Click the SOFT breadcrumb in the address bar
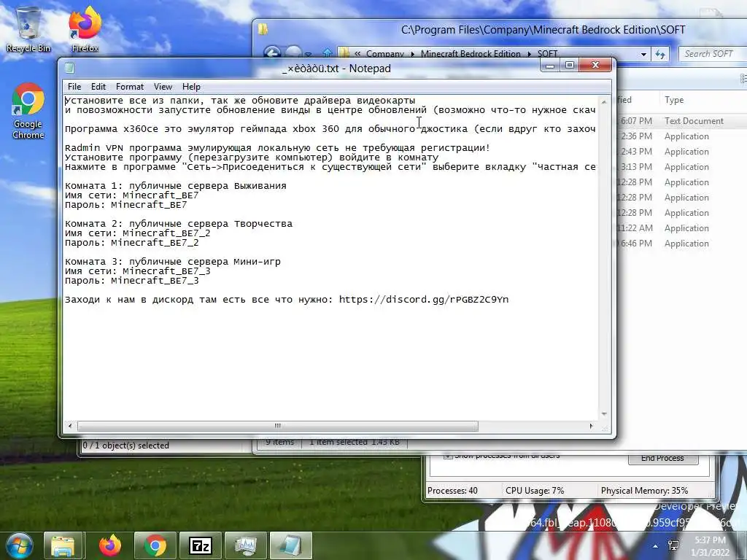 pos(547,54)
